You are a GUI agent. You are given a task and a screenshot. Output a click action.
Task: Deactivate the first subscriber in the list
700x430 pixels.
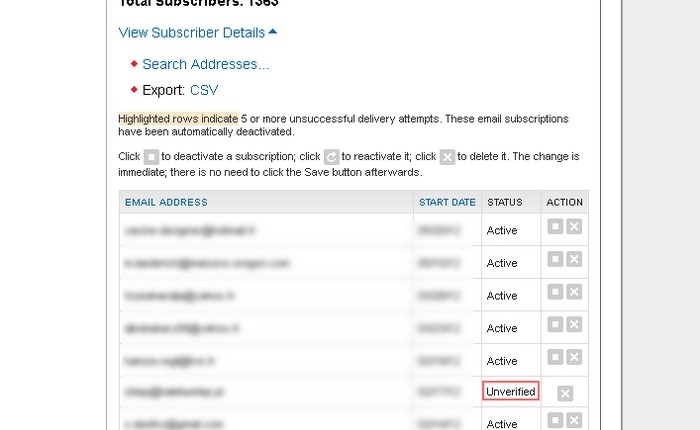(556, 227)
